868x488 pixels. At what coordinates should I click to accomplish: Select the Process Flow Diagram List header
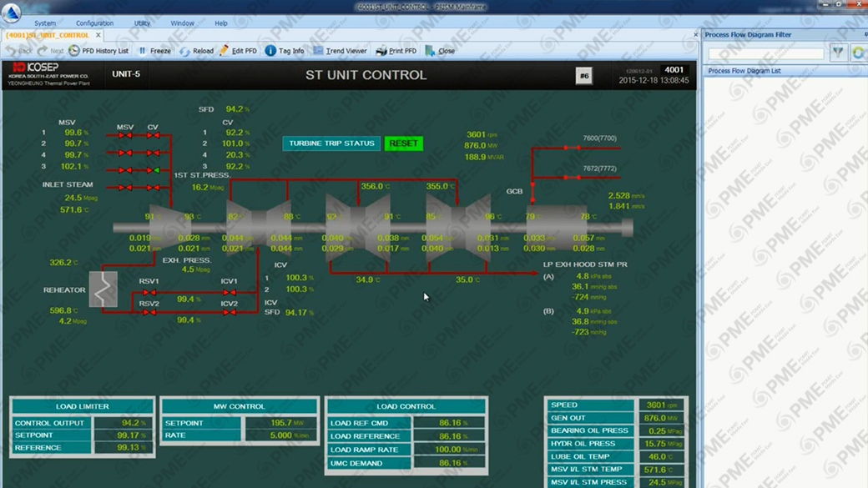(x=744, y=71)
